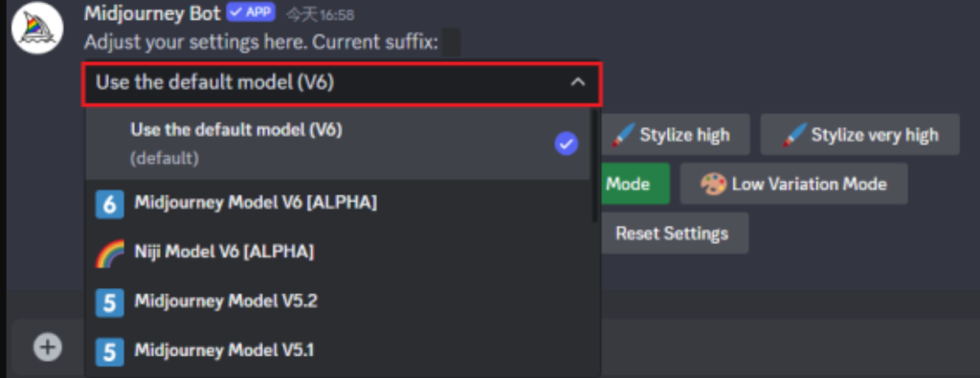This screenshot has height=378, width=980.
Task: Click the palette icon on Low Variation Mode
Action: [712, 185]
